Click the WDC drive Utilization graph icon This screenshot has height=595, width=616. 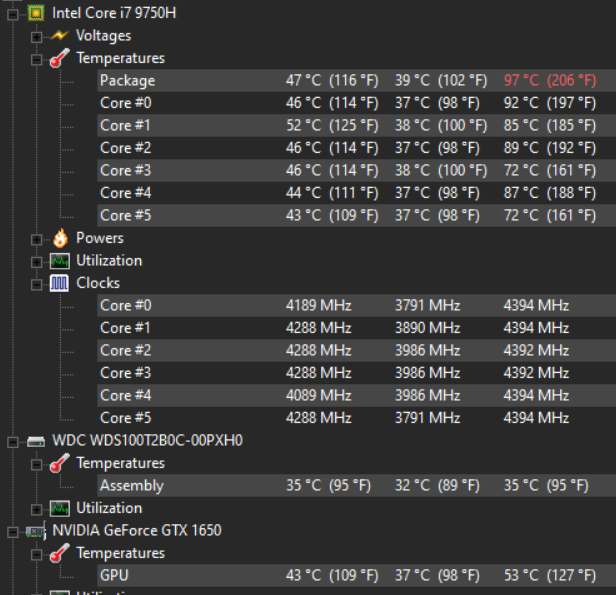point(60,508)
